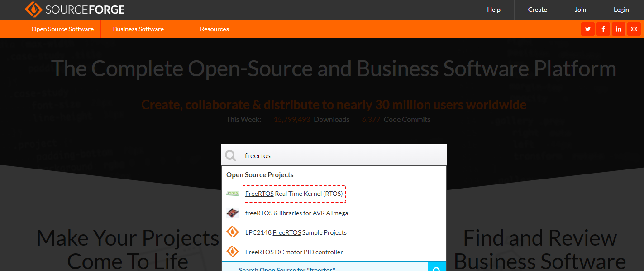Open the Open Source Software menu
644x271 pixels.
(x=62, y=29)
